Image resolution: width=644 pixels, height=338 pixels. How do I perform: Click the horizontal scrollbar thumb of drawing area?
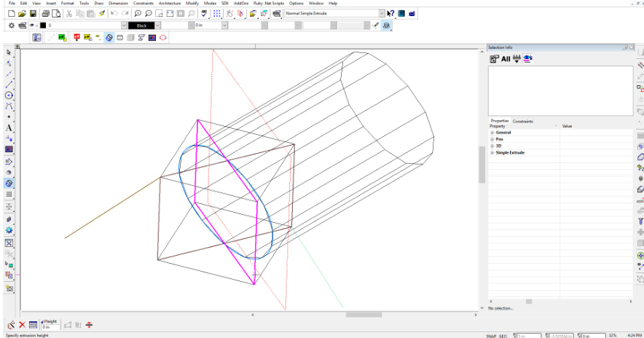pos(364,315)
